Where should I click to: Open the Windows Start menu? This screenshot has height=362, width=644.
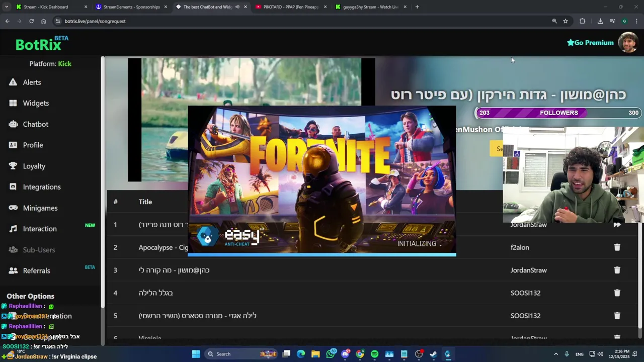(196, 354)
